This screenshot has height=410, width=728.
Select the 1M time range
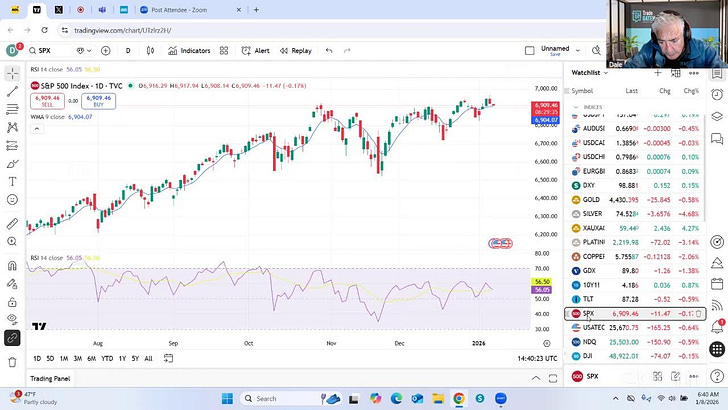click(64, 358)
